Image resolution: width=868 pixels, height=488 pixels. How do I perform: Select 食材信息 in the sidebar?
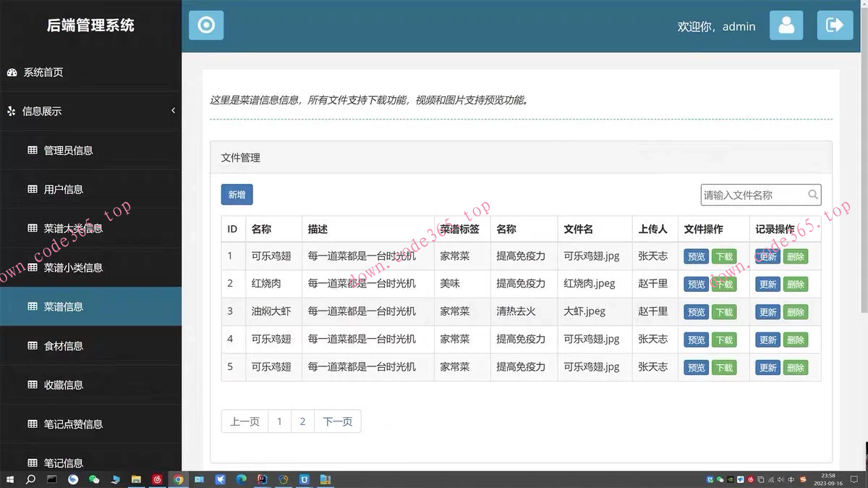pos(64,346)
